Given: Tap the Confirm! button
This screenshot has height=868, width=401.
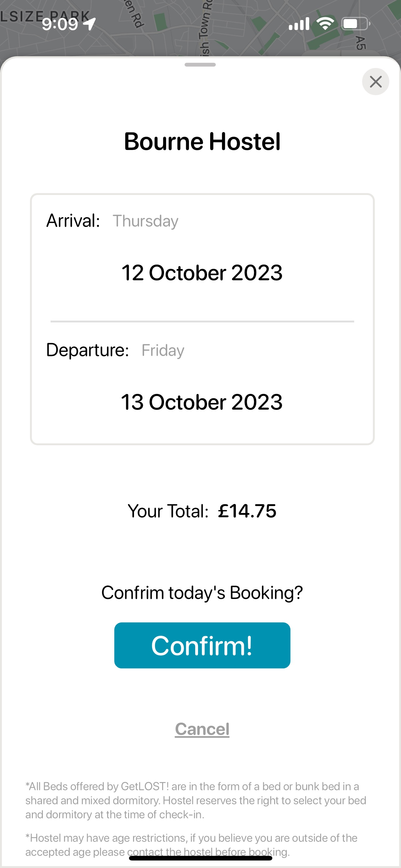Looking at the screenshot, I should 202,645.
